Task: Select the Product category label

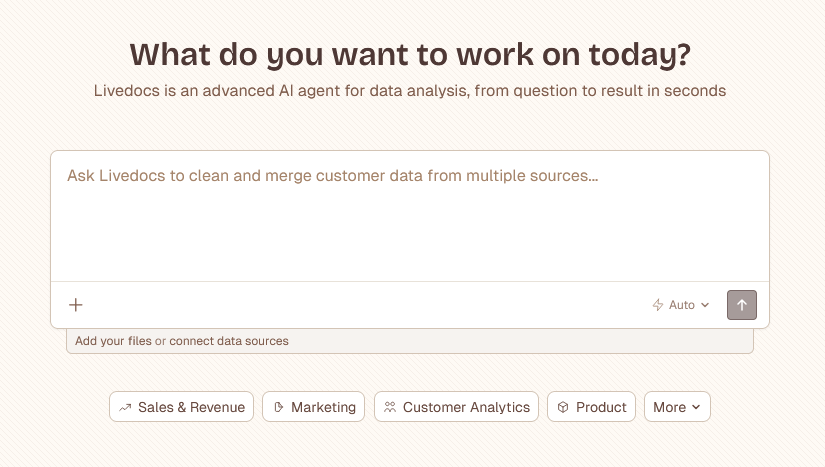Action: [601, 407]
